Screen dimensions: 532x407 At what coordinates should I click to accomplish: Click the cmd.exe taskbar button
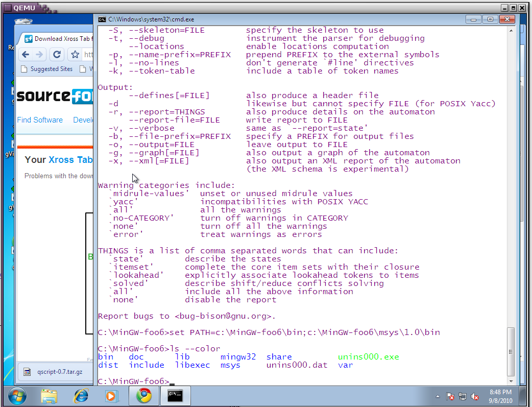175,396
